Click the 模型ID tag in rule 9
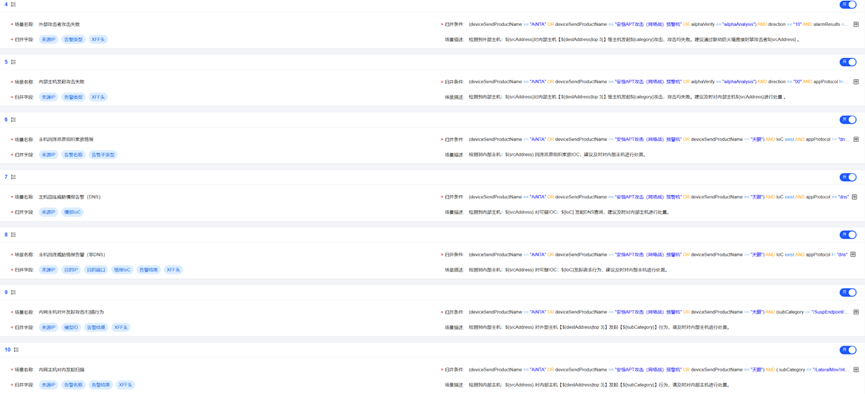 [x=71, y=327]
